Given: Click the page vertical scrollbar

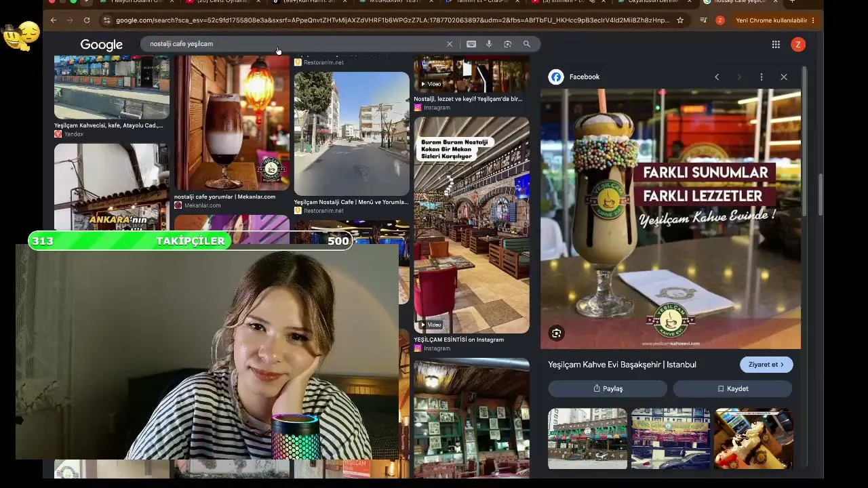Looking at the screenshot, I should 820,195.
